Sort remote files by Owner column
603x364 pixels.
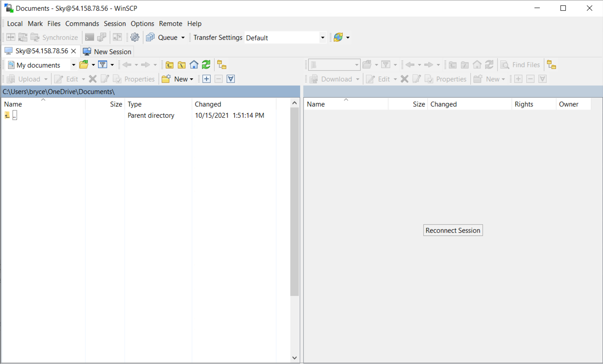point(573,104)
